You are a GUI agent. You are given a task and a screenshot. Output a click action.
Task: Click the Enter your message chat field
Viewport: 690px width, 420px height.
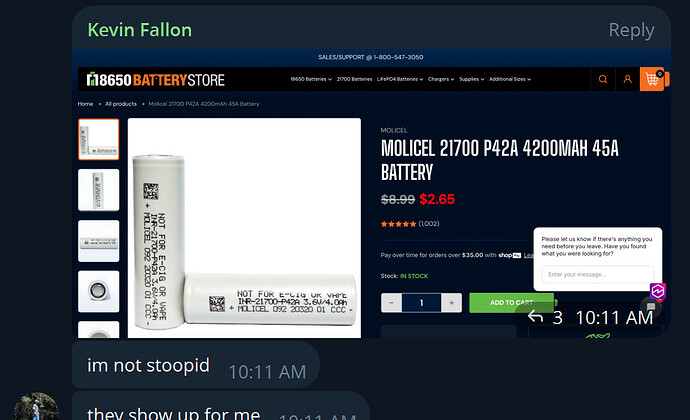click(598, 274)
